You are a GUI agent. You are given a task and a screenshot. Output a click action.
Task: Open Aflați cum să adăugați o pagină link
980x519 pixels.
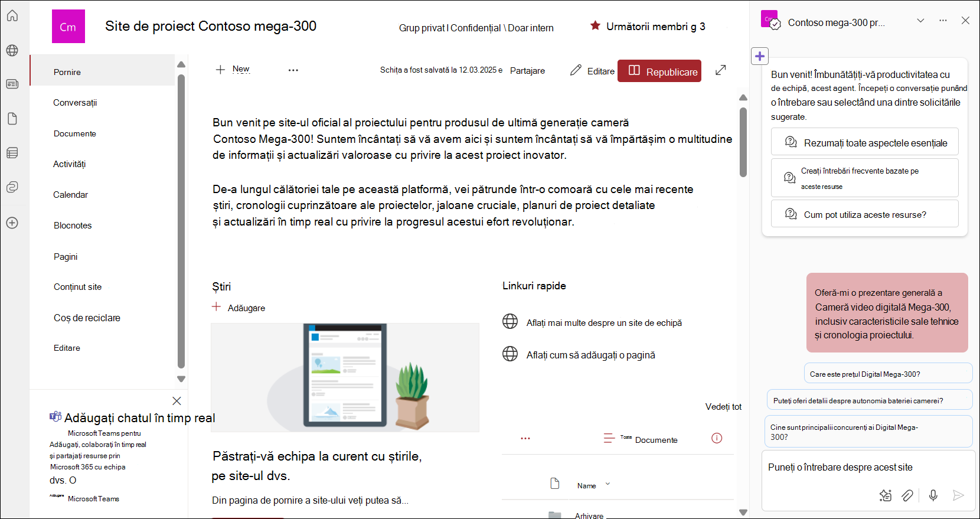pos(591,355)
